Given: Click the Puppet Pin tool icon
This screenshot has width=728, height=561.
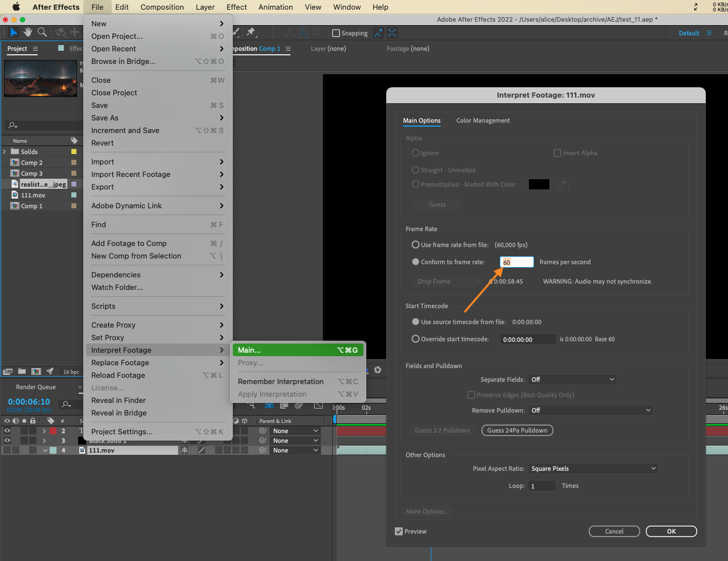Looking at the screenshot, I should (x=251, y=33).
